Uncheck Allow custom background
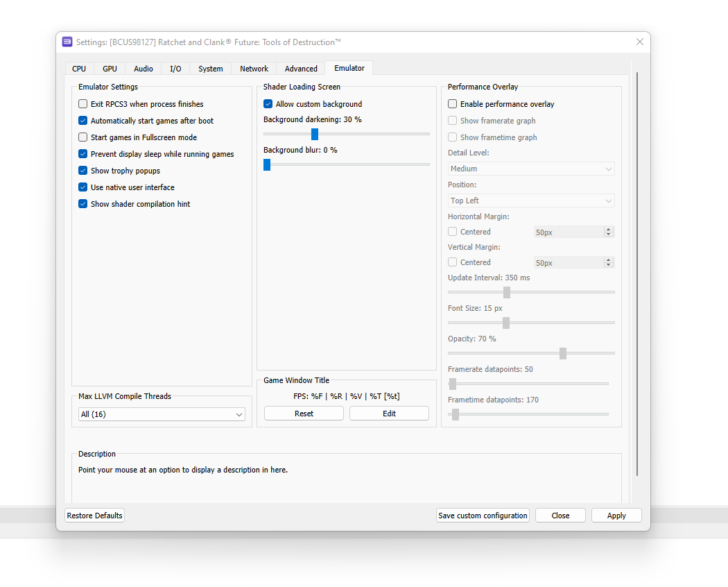Viewport: 728px width, 587px height. (x=268, y=103)
